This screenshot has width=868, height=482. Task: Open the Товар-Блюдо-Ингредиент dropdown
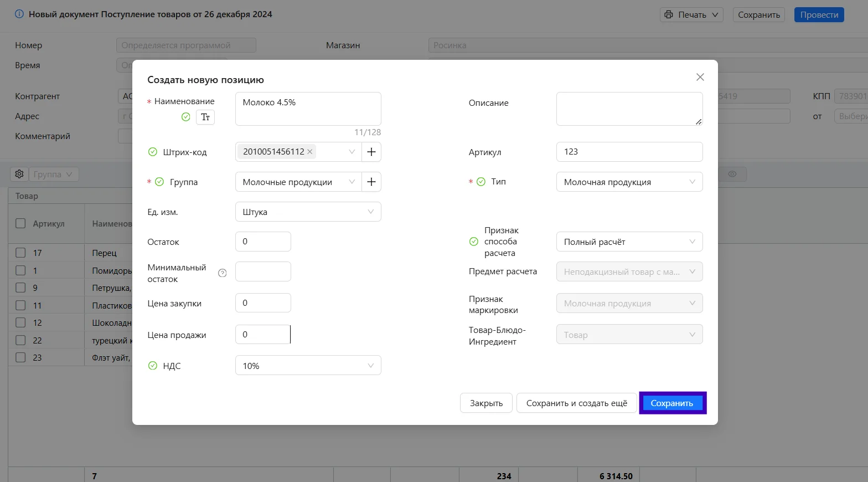point(629,335)
